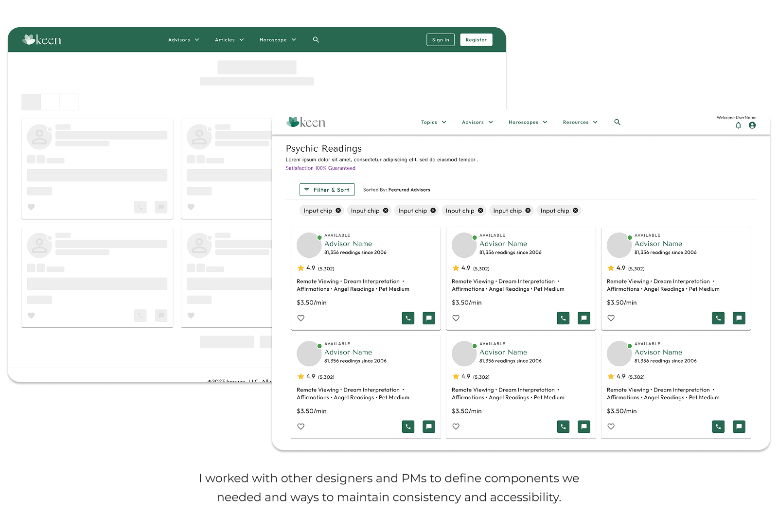The width and height of the screenshot is (778, 532).
Task: Open Advisor Name link in top-row first card
Action: click(348, 244)
